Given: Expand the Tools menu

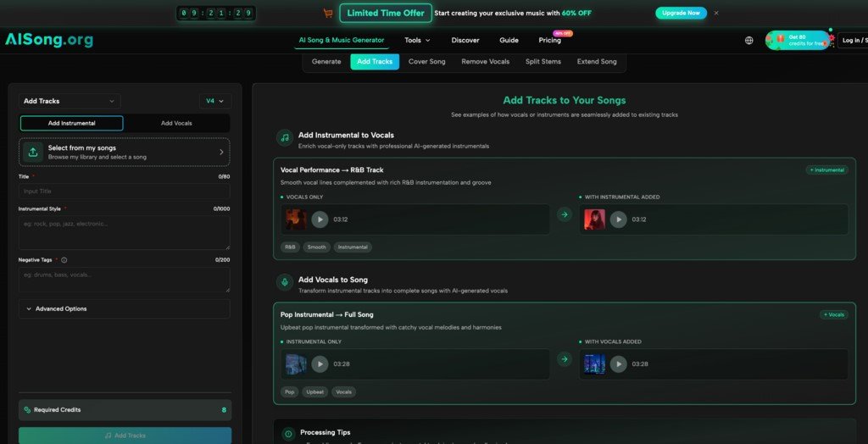Looking at the screenshot, I should 417,41.
